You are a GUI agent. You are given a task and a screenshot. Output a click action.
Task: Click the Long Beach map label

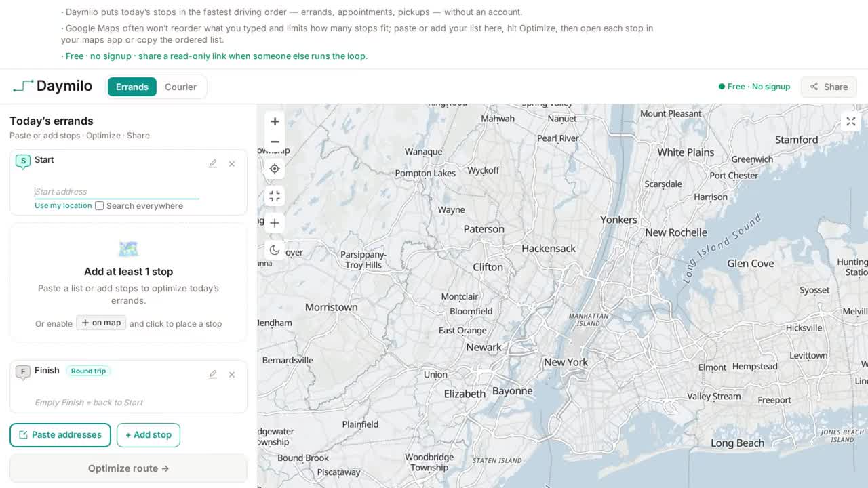coord(737,443)
